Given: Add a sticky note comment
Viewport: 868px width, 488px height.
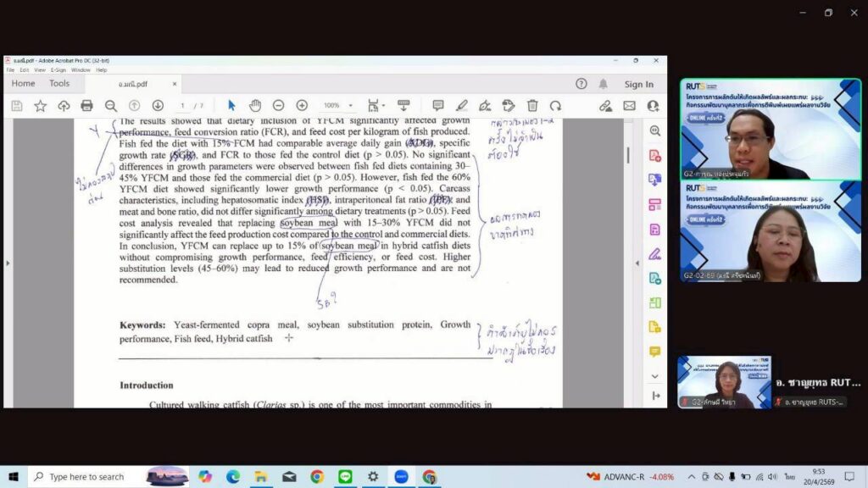Looking at the screenshot, I should tap(438, 106).
